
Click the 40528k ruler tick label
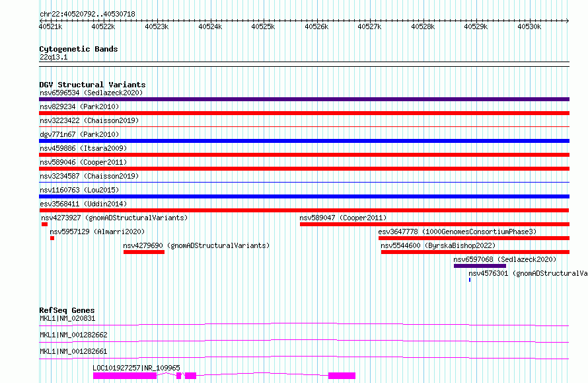pyautogui.click(x=423, y=26)
